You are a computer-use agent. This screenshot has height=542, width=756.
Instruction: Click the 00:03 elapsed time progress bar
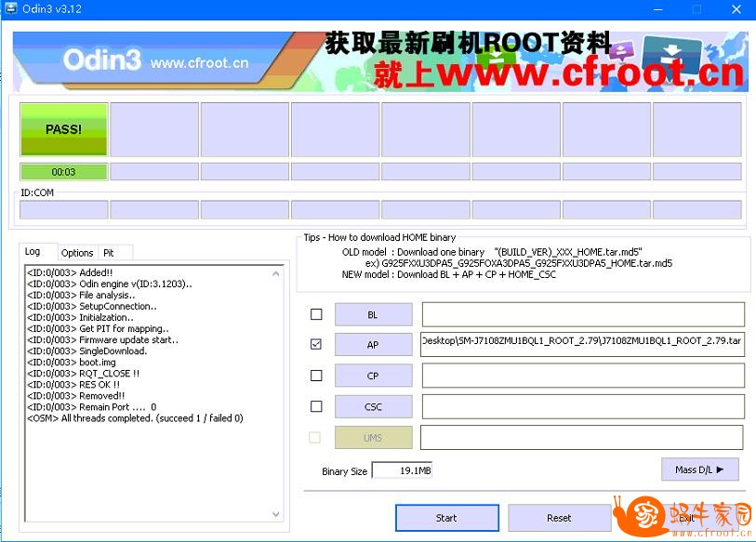[x=63, y=172]
